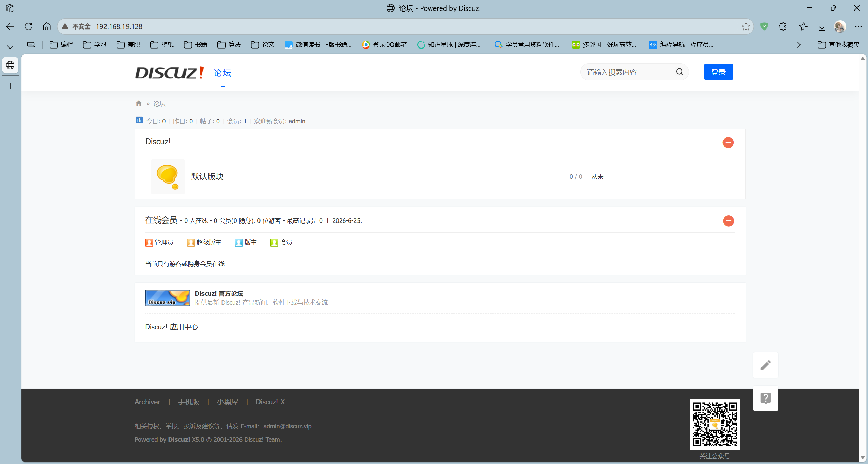Open a new tab with the plus icon
This screenshot has height=464, width=868.
(x=10, y=86)
